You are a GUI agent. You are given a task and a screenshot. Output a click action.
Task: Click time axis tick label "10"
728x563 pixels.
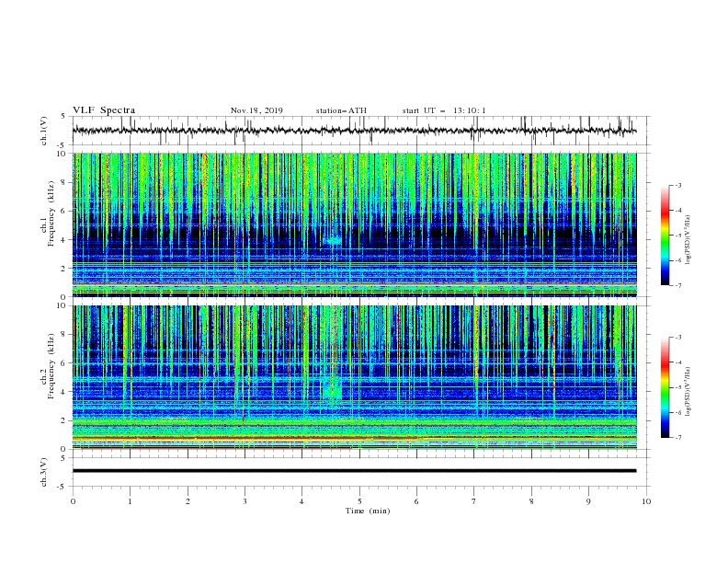[x=646, y=501]
